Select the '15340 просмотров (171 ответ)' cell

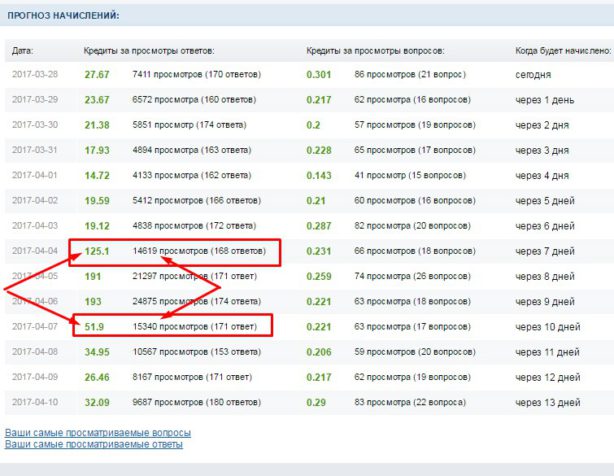click(195, 326)
